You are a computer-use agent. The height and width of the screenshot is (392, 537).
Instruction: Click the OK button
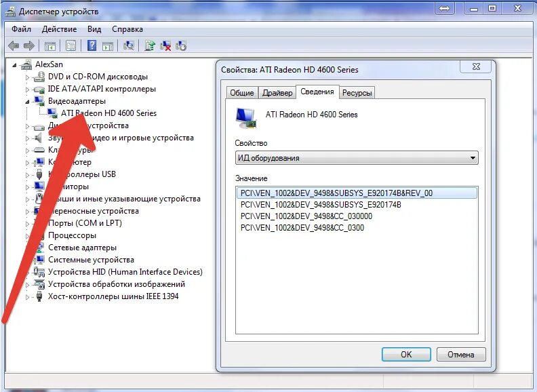406,354
